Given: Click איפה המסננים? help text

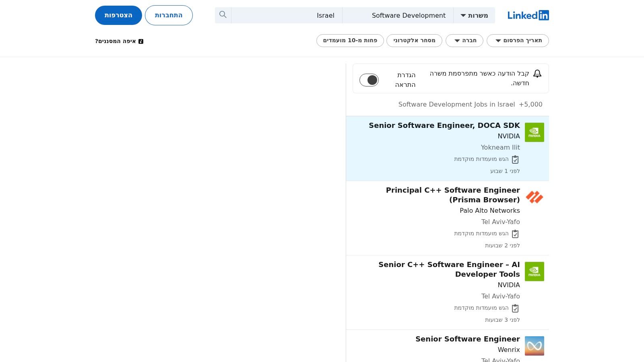Looking at the screenshot, I should click(116, 41).
